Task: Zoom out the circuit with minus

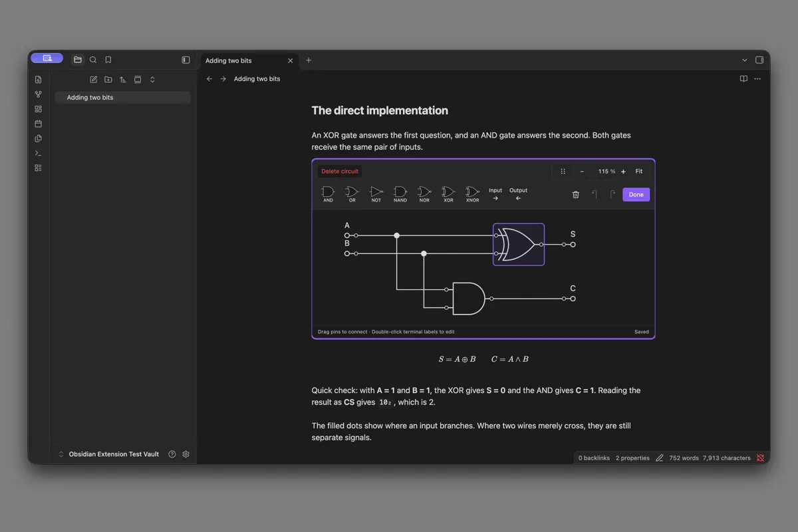Action: 582,172
